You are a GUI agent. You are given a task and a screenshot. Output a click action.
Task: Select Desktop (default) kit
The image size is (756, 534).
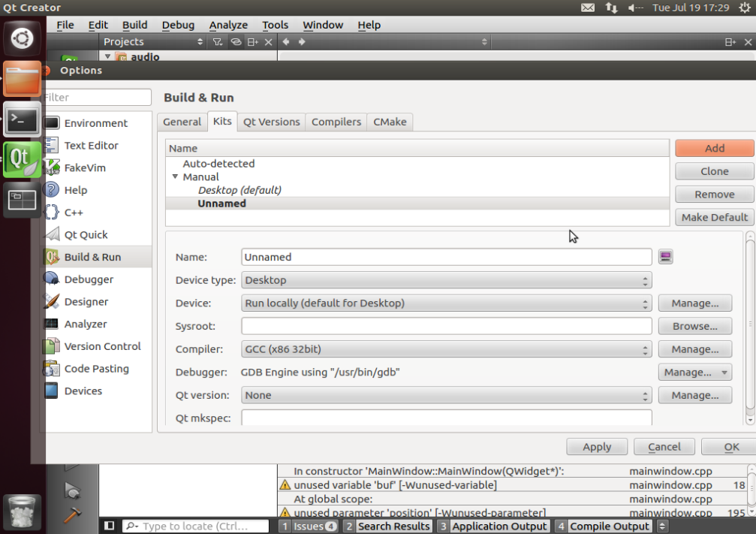[239, 190]
